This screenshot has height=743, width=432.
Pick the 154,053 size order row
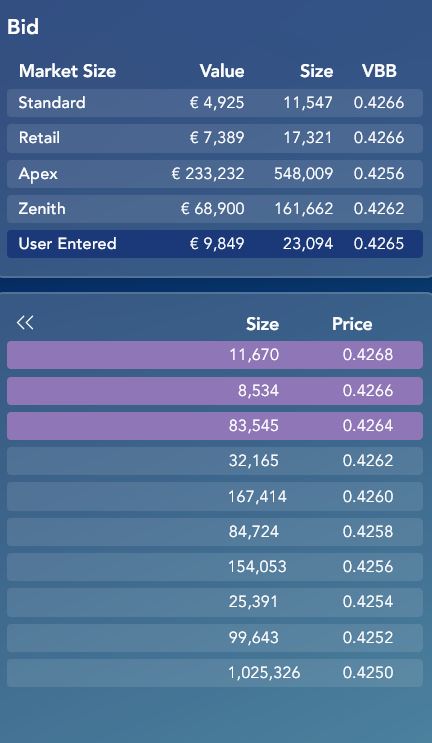point(215,567)
